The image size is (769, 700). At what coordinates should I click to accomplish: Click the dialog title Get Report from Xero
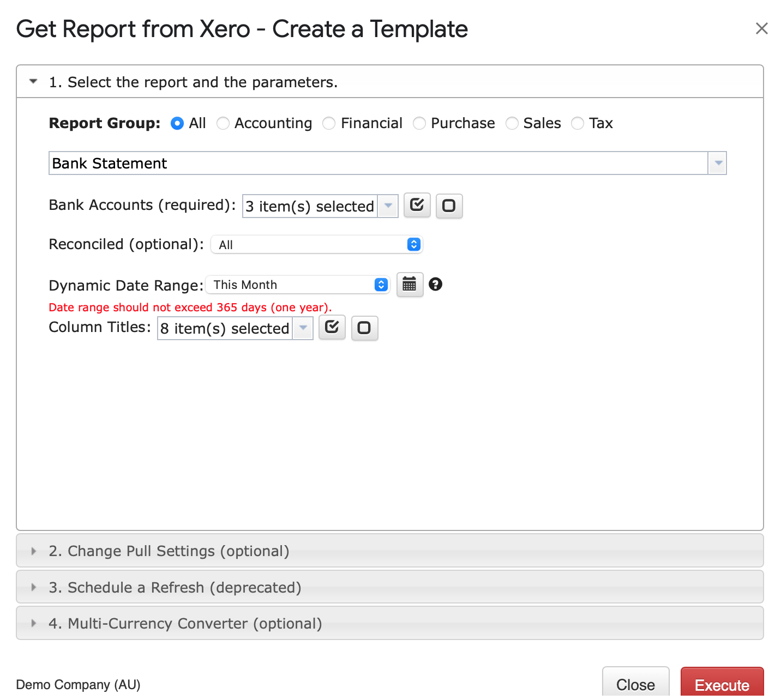pos(242,29)
